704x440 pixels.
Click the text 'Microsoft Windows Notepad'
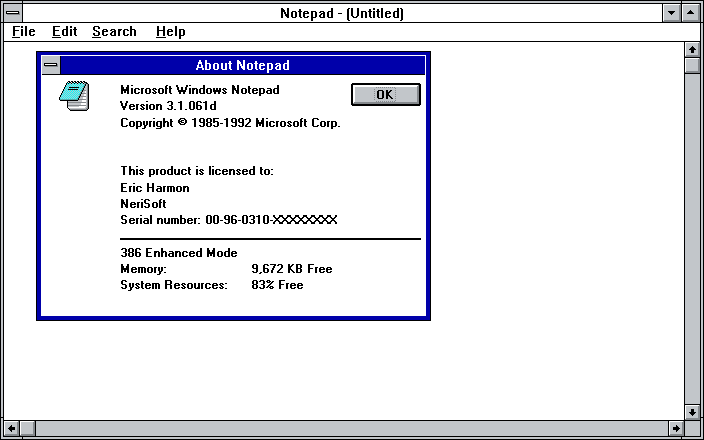click(200, 90)
